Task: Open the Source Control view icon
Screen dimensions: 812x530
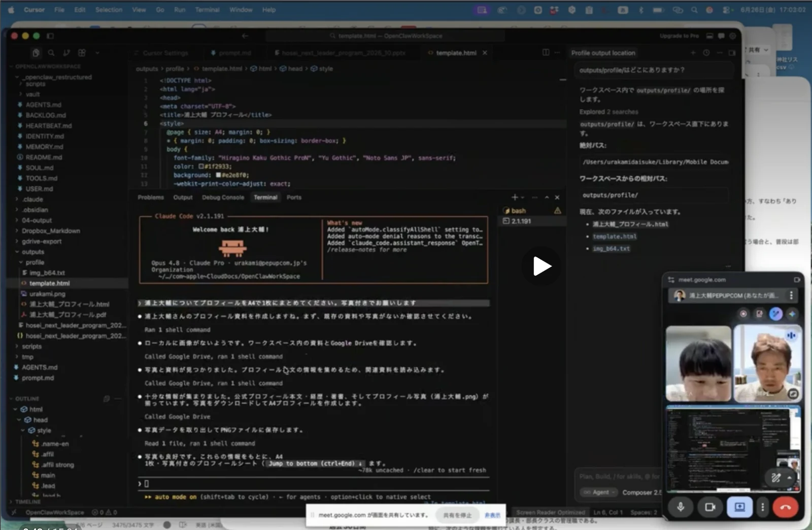Action: pyautogui.click(x=66, y=53)
